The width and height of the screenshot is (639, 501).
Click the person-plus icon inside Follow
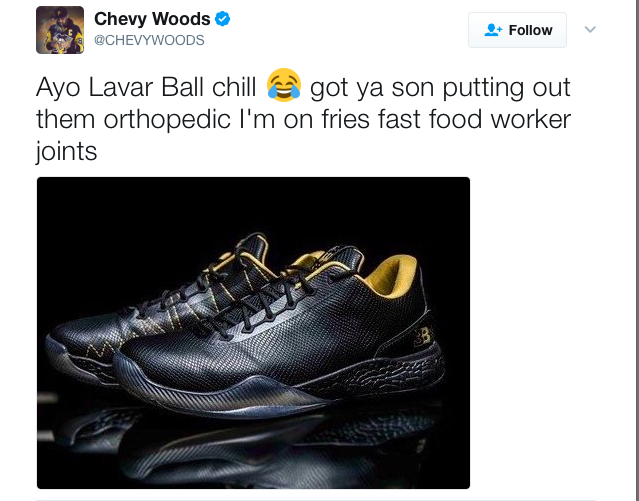[493, 30]
